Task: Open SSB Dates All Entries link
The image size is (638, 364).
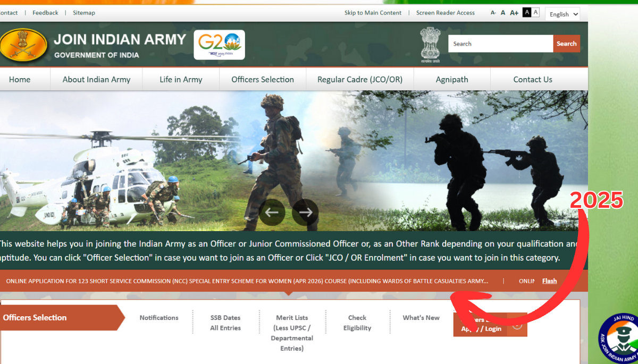Action: click(225, 323)
